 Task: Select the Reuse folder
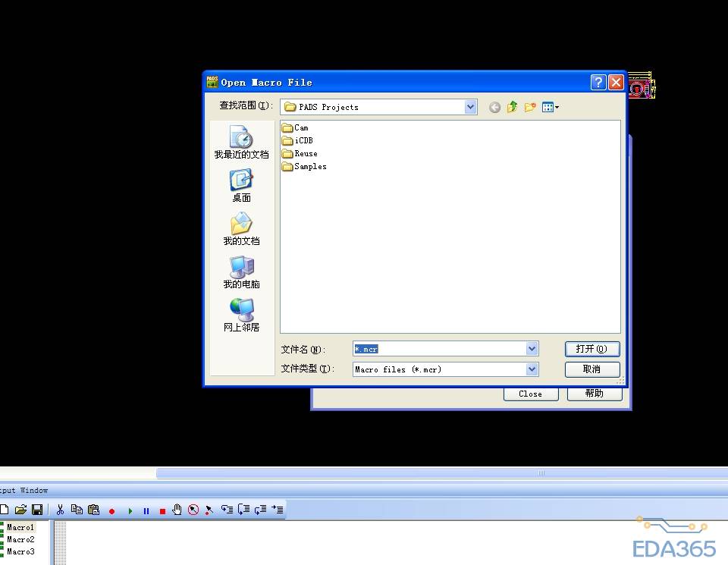coord(300,154)
